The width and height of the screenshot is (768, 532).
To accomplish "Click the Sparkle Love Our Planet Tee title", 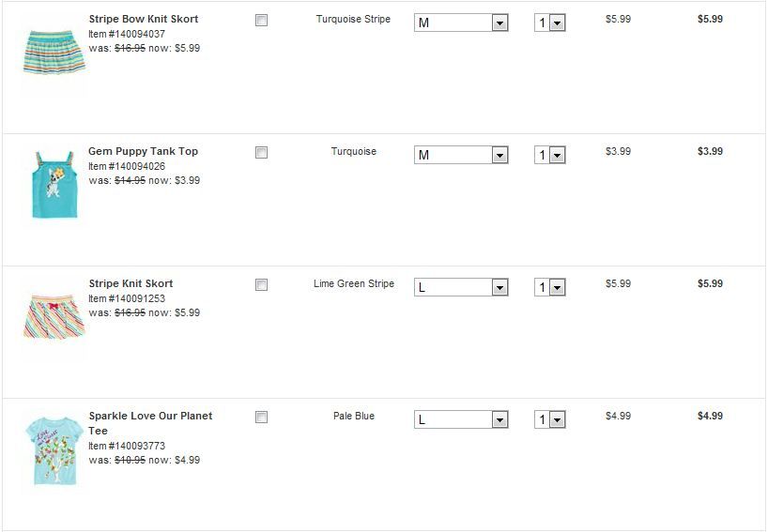I will click(x=150, y=416).
